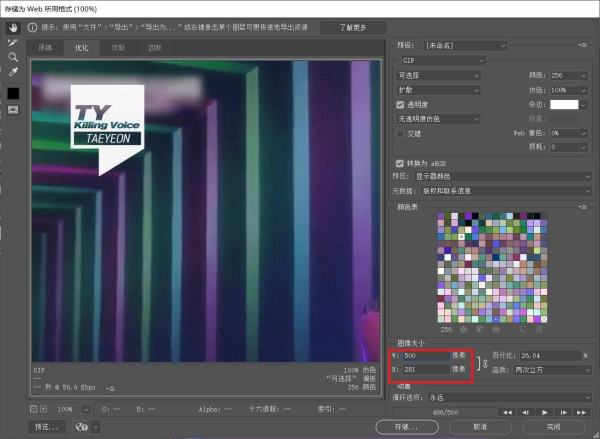
Task: Toggle slice visibility icon in left toolbar
Action: [13, 110]
